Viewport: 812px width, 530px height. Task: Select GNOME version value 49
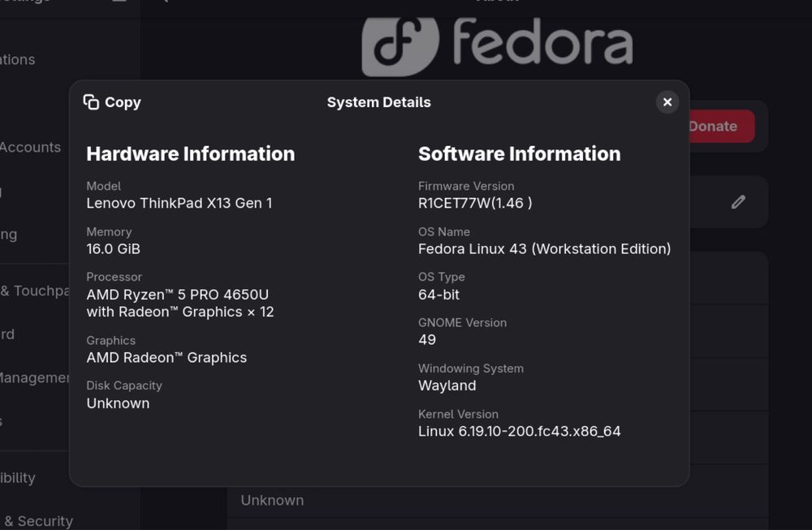(x=427, y=340)
